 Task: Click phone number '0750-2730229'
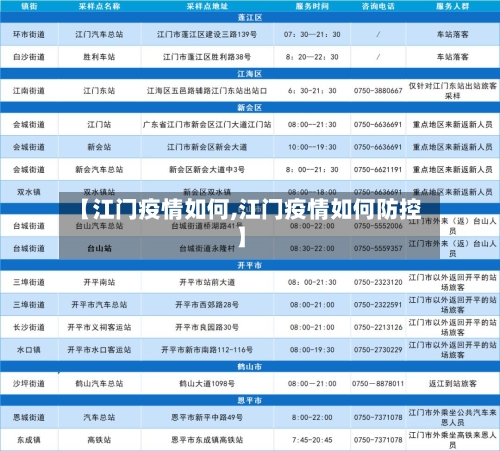coord(378,350)
